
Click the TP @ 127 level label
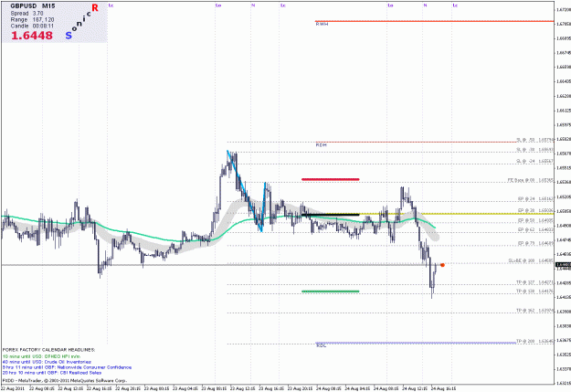535,282
